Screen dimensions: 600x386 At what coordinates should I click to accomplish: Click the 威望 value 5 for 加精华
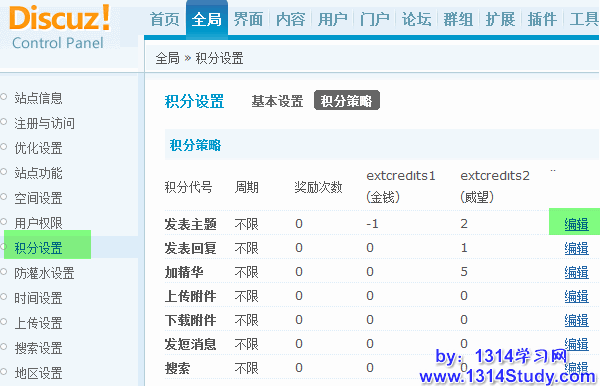pyautogui.click(x=464, y=272)
